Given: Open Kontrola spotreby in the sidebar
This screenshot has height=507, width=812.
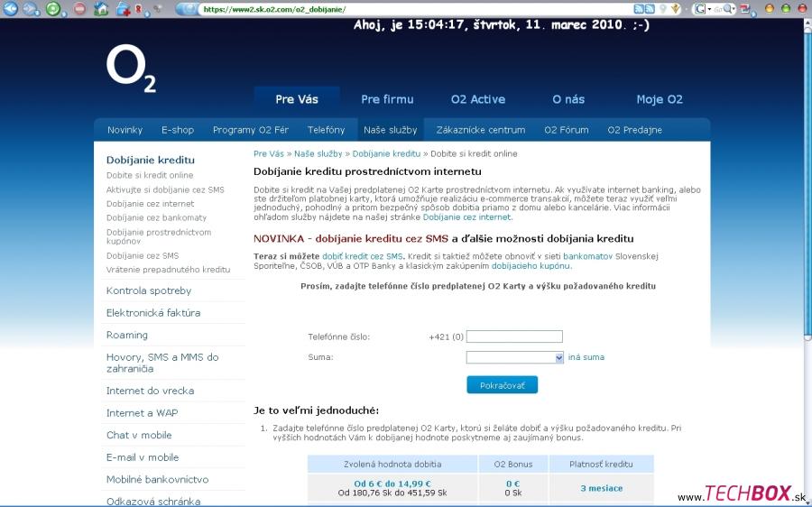Looking at the screenshot, I should pos(149,290).
